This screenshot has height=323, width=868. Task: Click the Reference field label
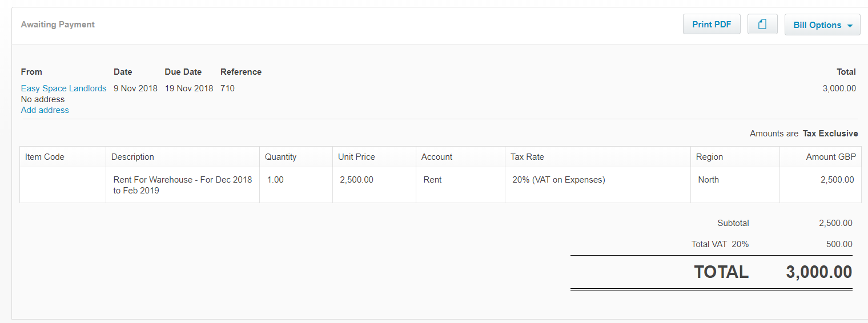point(241,72)
